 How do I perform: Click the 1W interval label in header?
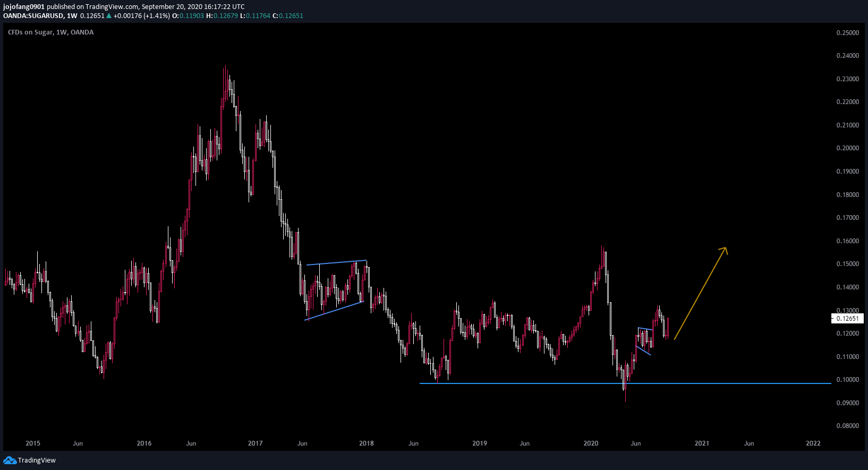click(x=72, y=16)
